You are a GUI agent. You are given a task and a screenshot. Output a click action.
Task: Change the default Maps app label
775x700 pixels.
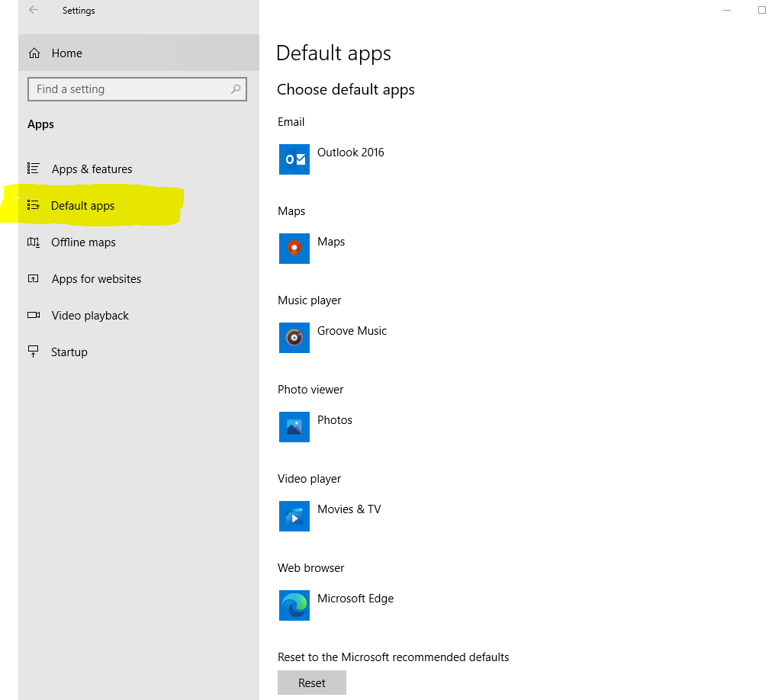pos(331,242)
